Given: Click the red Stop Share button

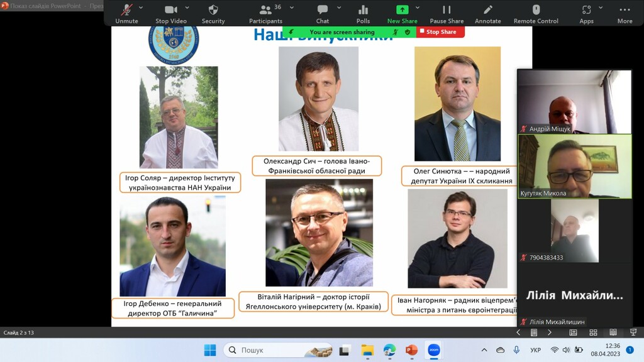Looking at the screenshot, I should click(441, 32).
